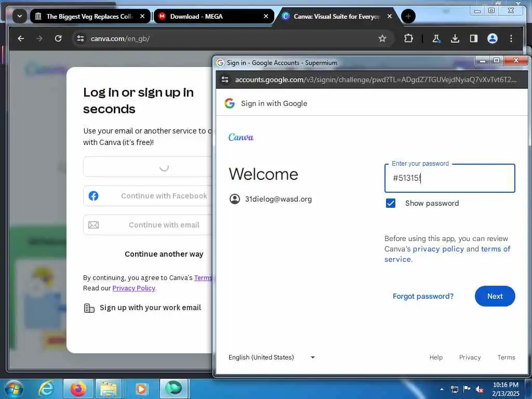Switch to The Biggest Veg Replaces tab
Viewport: 532px width, 399px height.
(90, 16)
